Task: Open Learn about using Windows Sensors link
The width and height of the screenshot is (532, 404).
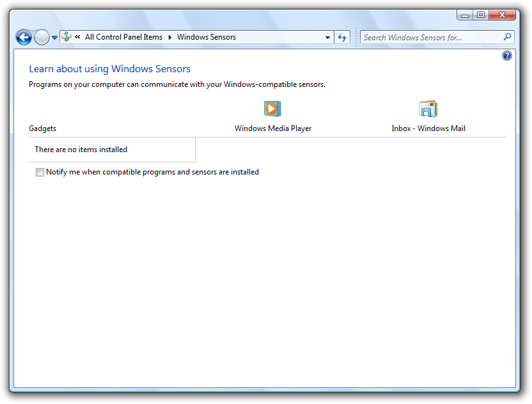Action: (x=109, y=69)
